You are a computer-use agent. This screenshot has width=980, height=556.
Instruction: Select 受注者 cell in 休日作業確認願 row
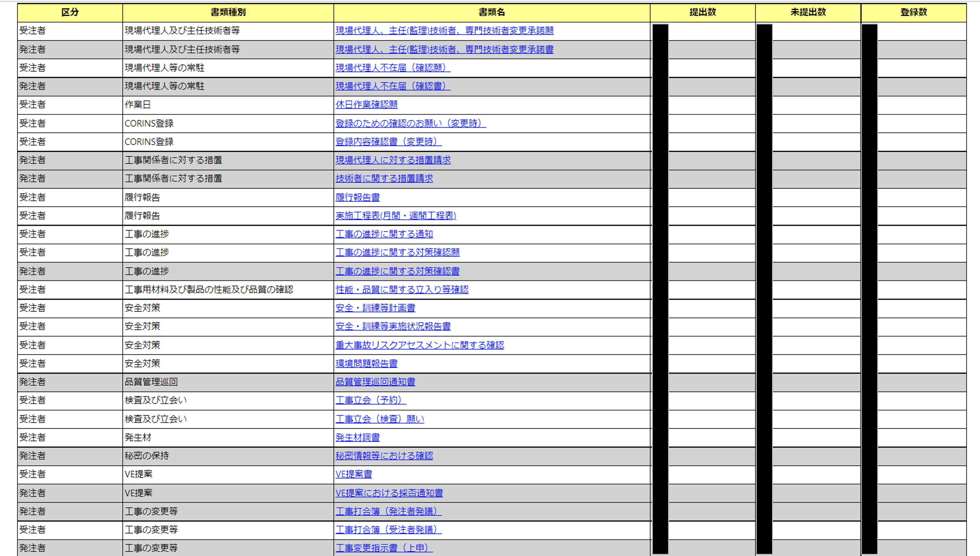click(x=70, y=105)
